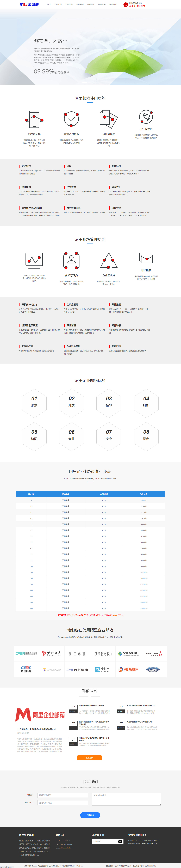Open the 产品价格 nav item

pyautogui.click(x=69, y=4)
